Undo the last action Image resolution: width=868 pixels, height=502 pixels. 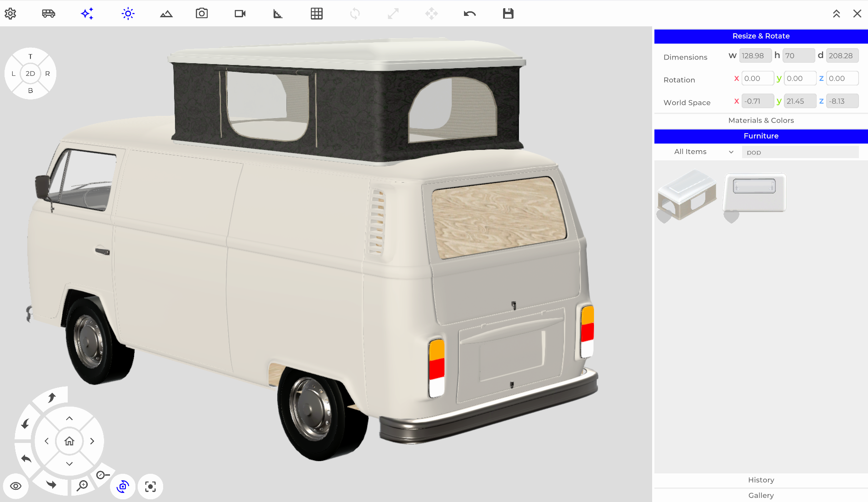[470, 14]
